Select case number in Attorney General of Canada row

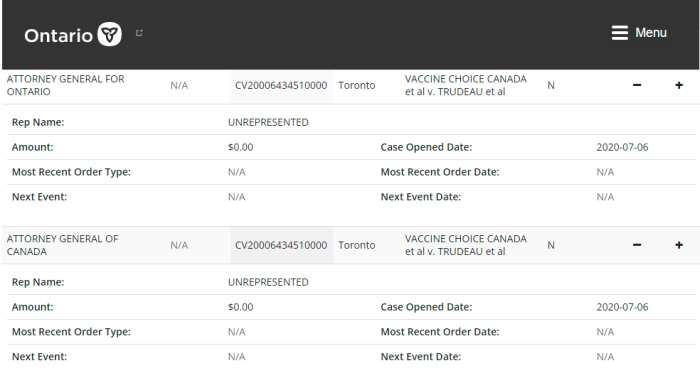click(281, 245)
